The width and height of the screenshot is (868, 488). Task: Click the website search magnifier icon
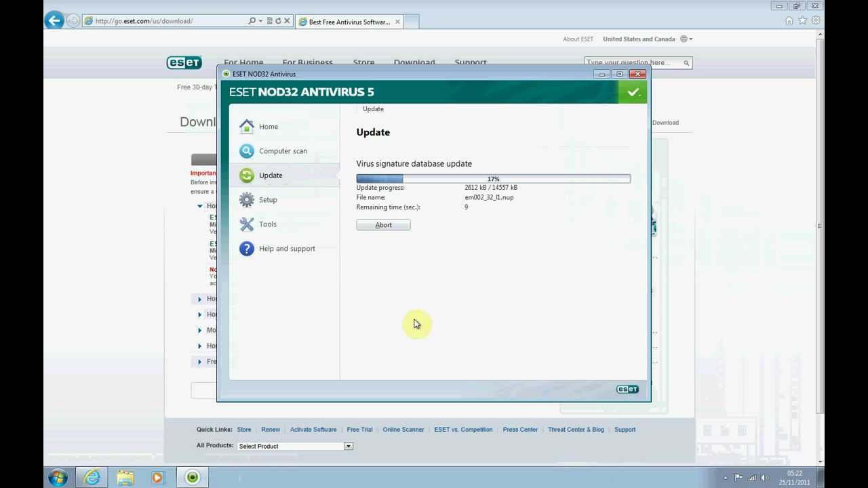pyautogui.click(x=686, y=63)
